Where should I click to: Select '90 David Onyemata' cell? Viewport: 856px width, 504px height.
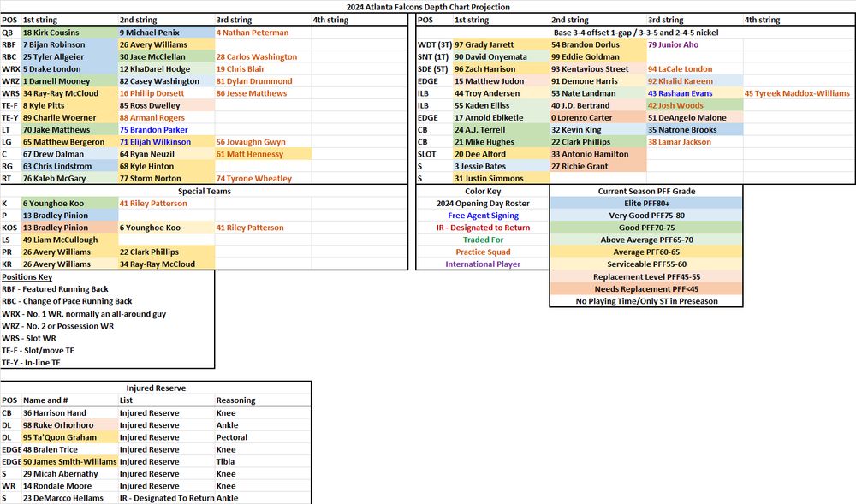(501, 56)
